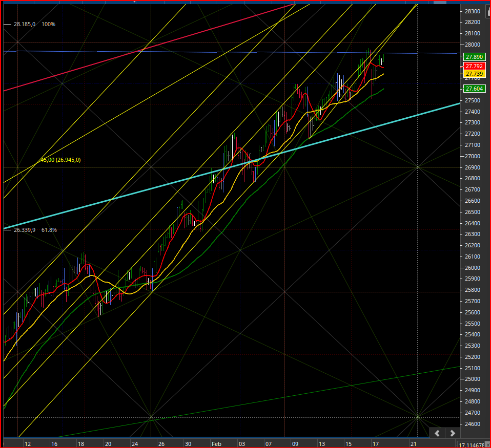Click the 26.339,9 61.8% Fibonacci level label
Screen dimensions: 491x448
(35, 230)
